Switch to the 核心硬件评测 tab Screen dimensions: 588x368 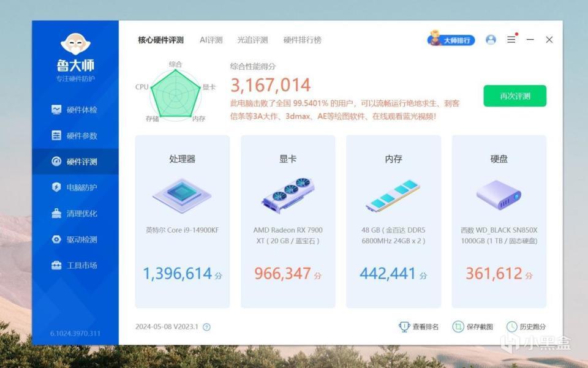click(x=160, y=40)
